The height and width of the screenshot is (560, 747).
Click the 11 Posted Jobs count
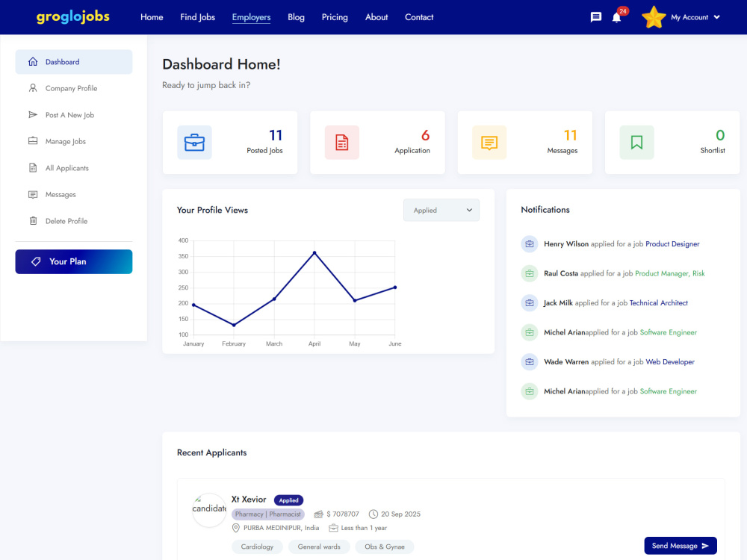(x=276, y=136)
